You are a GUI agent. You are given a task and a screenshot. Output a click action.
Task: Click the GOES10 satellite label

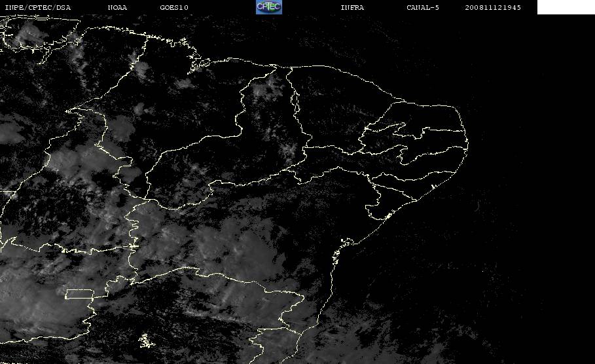pyautogui.click(x=174, y=7)
